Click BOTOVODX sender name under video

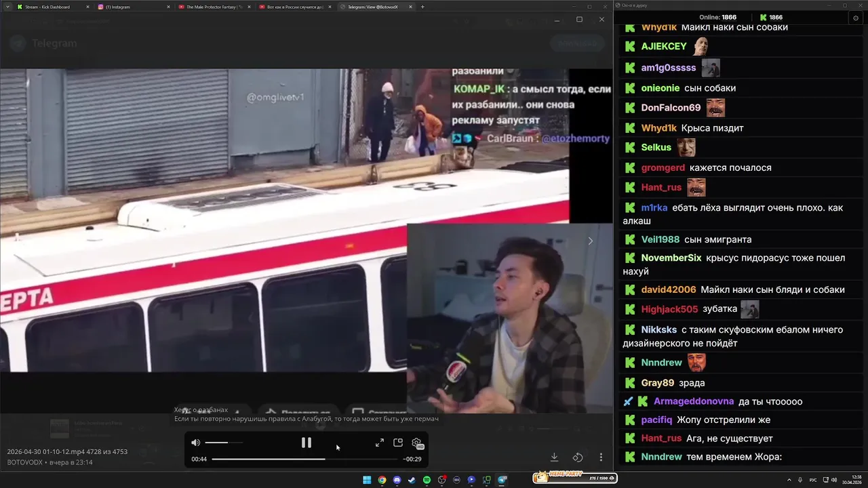point(25,462)
